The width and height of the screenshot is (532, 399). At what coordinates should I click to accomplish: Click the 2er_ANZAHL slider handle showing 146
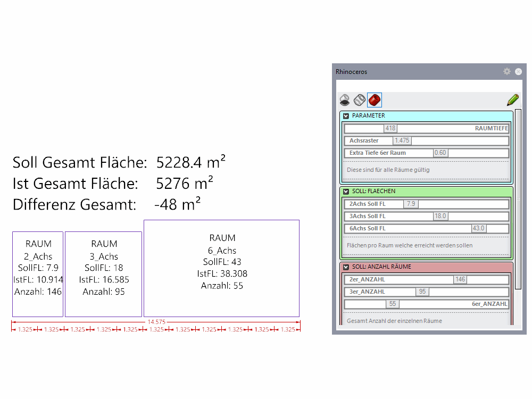point(460,279)
